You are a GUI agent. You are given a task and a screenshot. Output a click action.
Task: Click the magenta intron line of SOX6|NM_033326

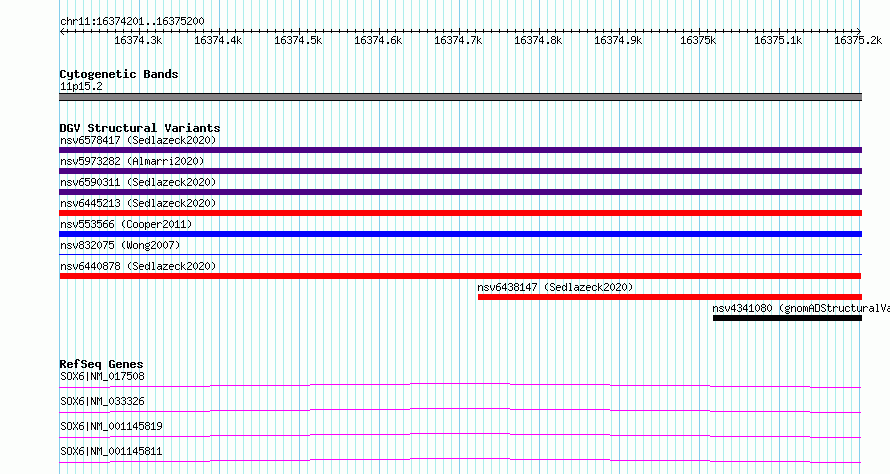(460, 410)
